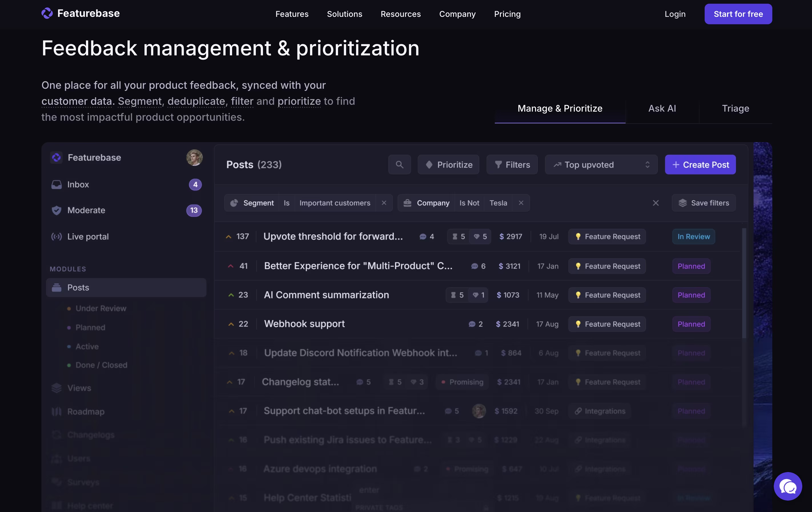Open the Live portal section
Viewport: 812px width, 512px height.
tap(88, 236)
